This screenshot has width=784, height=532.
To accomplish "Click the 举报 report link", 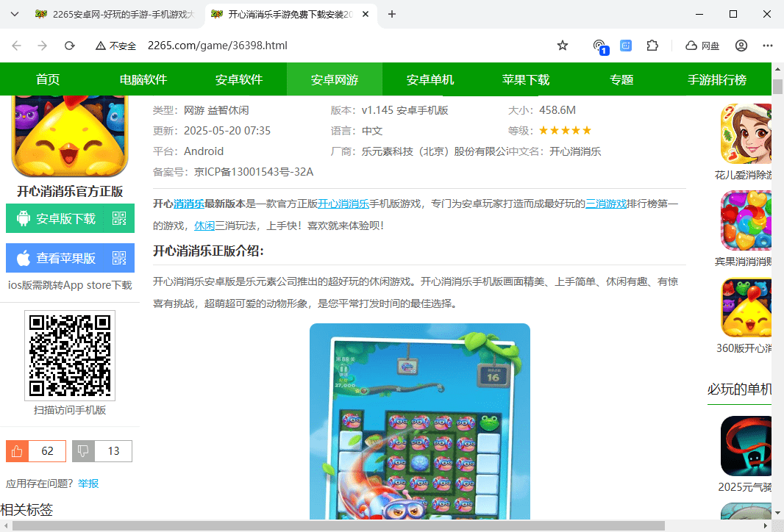I will click(88, 484).
